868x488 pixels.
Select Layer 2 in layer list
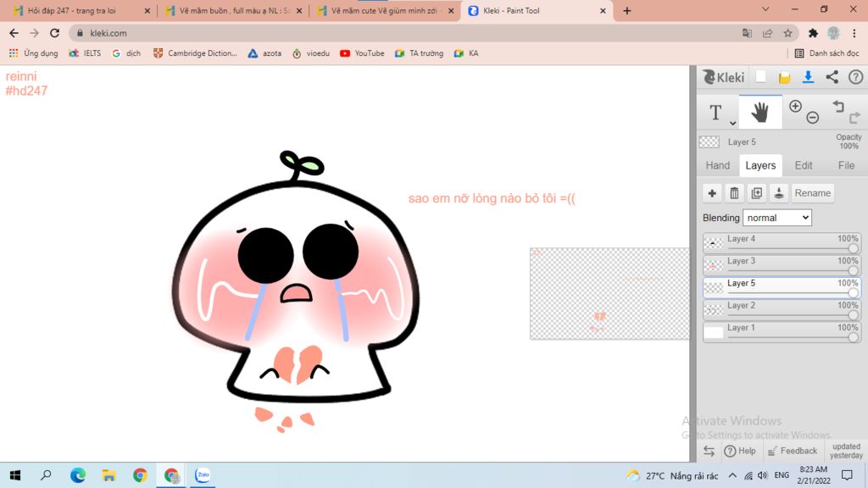tap(782, 309)
